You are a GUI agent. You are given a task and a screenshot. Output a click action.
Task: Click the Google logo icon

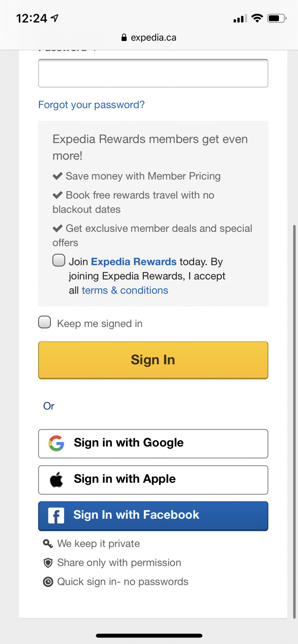tap(56, 443)
